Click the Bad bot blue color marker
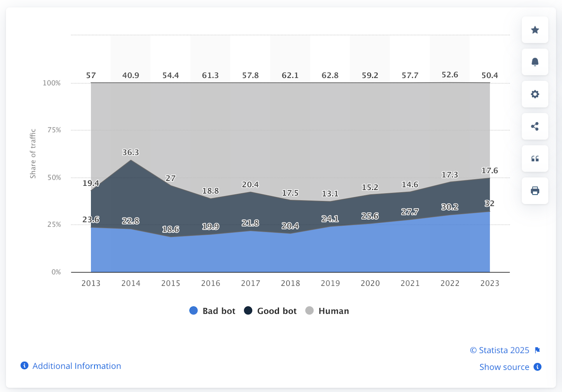Viewport: 562px width, 392px height. tap(194, 311)
